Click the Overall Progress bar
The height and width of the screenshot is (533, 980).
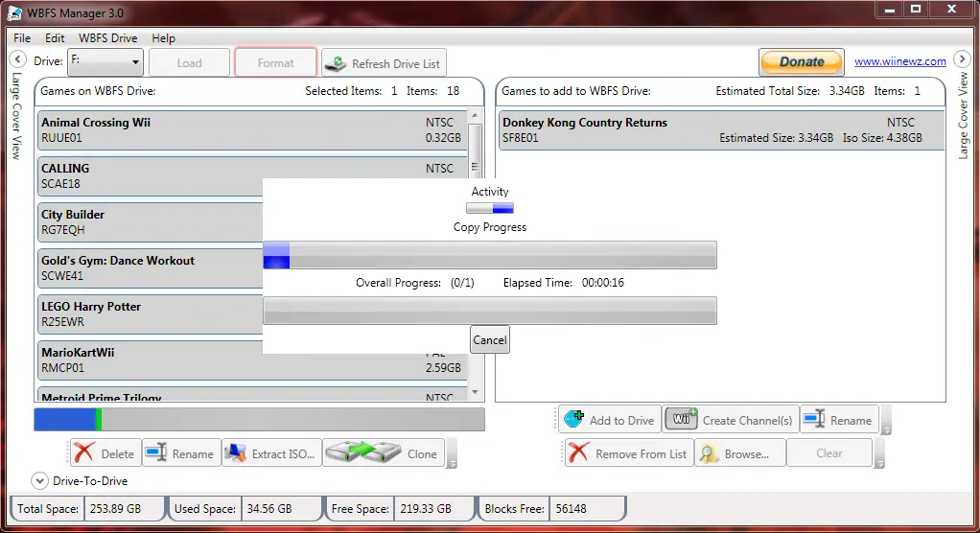pyautogui.click(x=489, y=310)
